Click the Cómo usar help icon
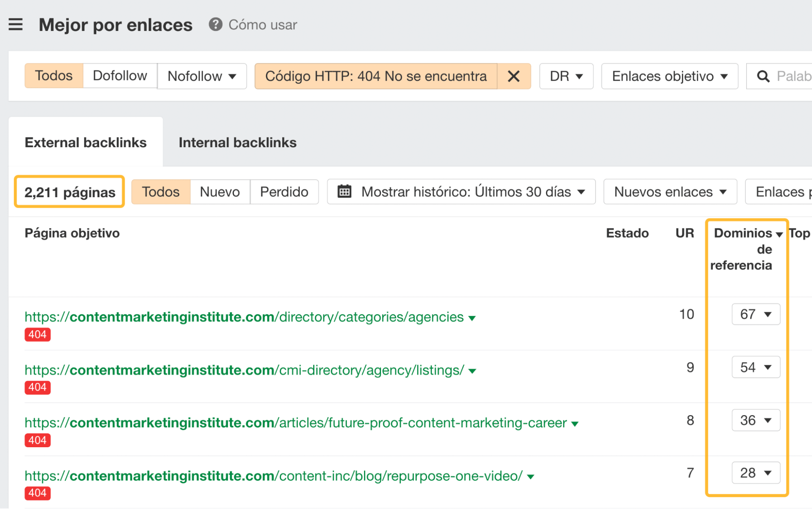This screenshot has width=812, height=509. click(x=216, y=25)
